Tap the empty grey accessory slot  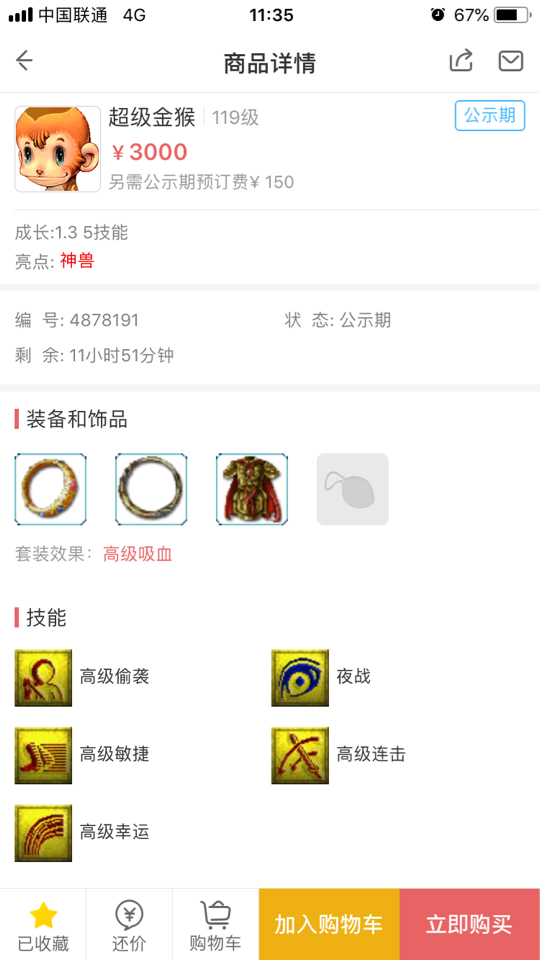pos(353,489)
